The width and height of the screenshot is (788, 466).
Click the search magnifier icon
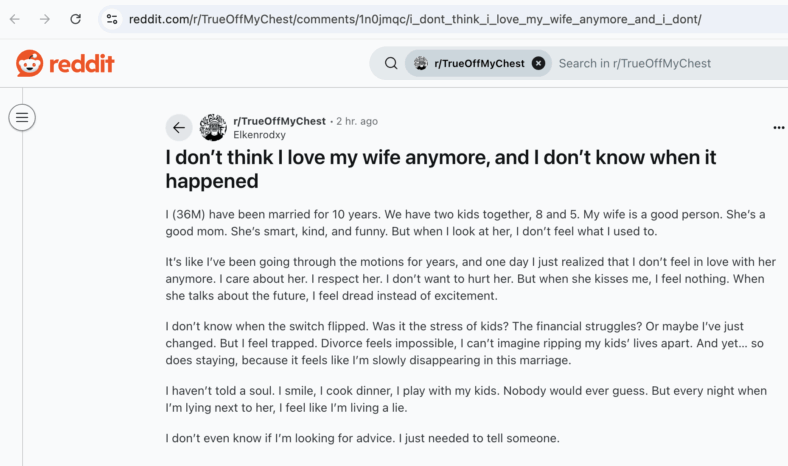pyautogui.click(x=391, y=63)
